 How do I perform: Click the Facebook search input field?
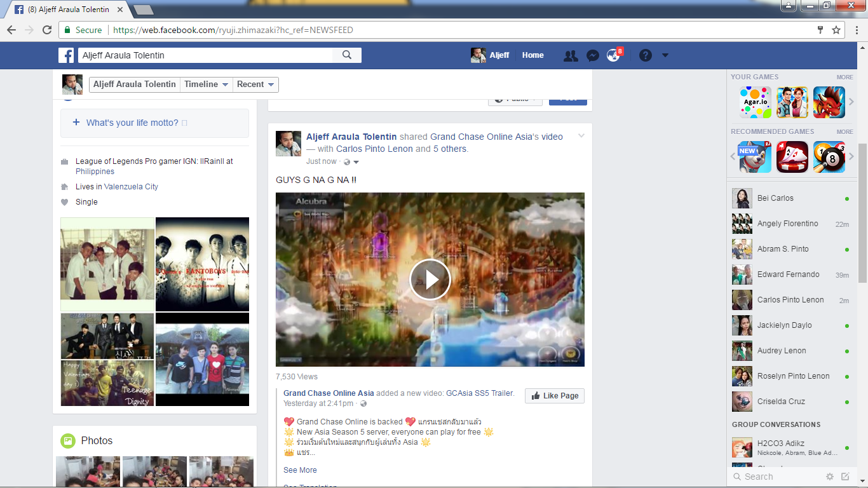click(205, 55)
